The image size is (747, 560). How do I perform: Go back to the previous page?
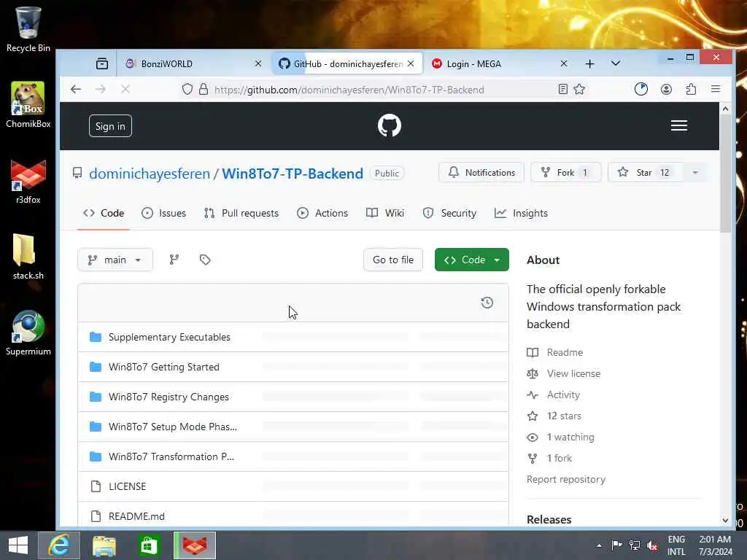(76, 89)
